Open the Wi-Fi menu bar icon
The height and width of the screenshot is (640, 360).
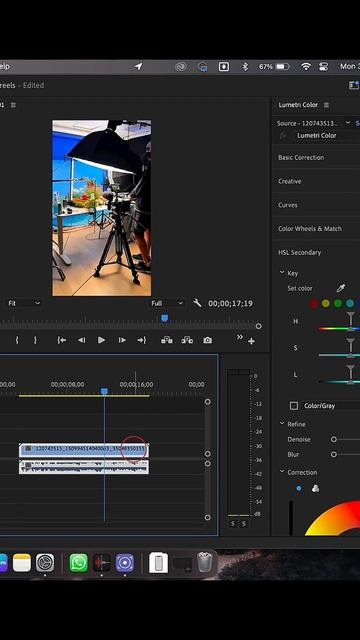306,67
